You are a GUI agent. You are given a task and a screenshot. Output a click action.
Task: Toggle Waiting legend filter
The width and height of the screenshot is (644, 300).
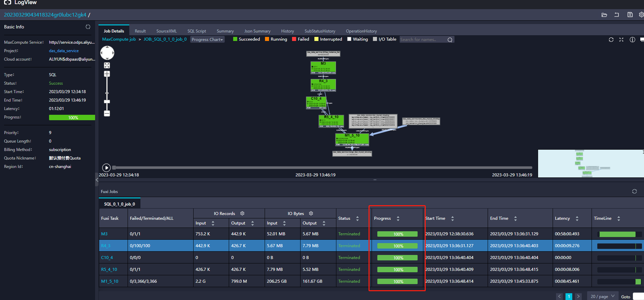click(357, 39)
